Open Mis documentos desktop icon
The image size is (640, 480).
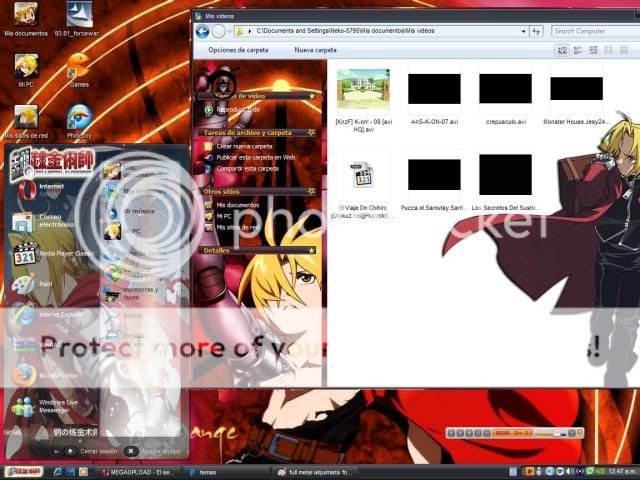(x=26, y=19)
